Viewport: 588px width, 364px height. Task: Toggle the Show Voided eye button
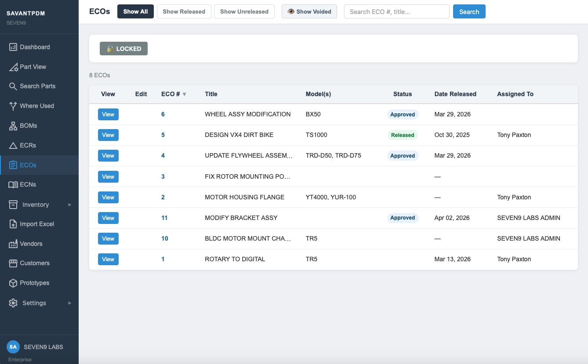[x=309, y=11]
